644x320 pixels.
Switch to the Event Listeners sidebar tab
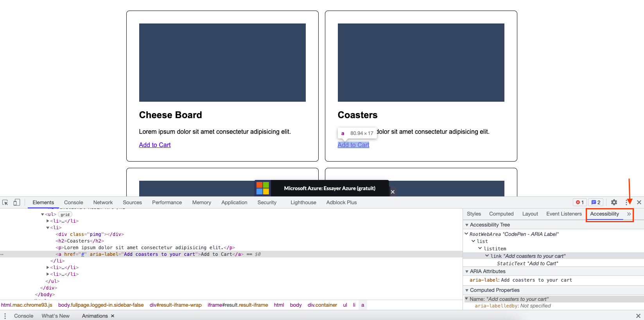(564, 214)
